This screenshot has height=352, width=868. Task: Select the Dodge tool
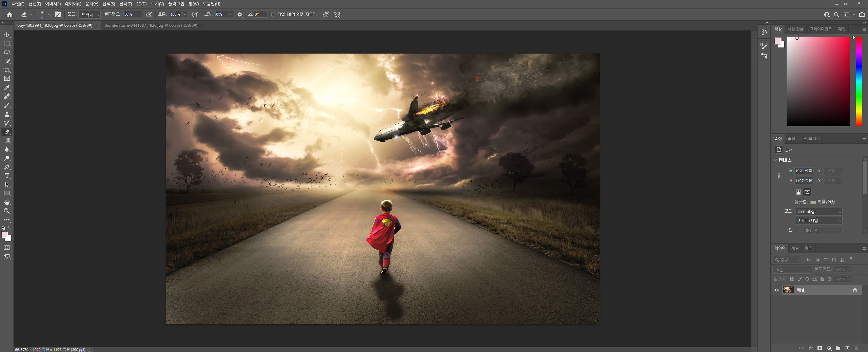[7, 158]
